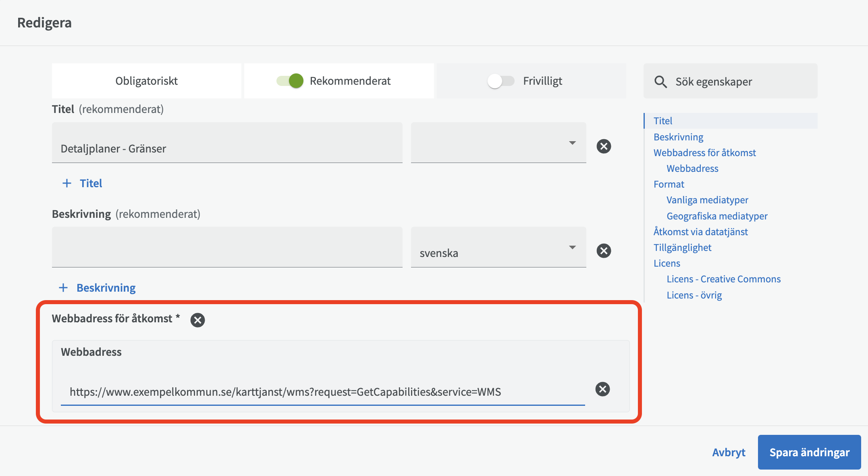Remove the Titel field with X icon
The image size is (868, 476).
pyautogui.click(x=604, y=146)
